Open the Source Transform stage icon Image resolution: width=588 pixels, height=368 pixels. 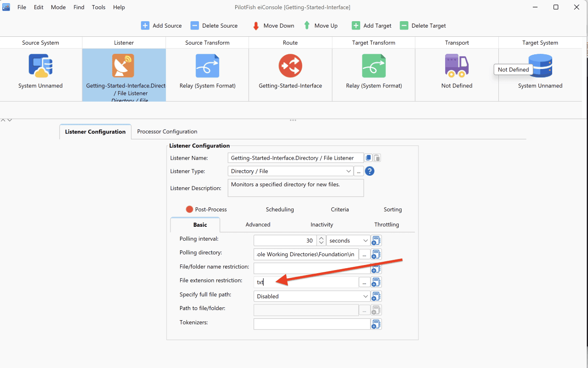click(207, 66)
